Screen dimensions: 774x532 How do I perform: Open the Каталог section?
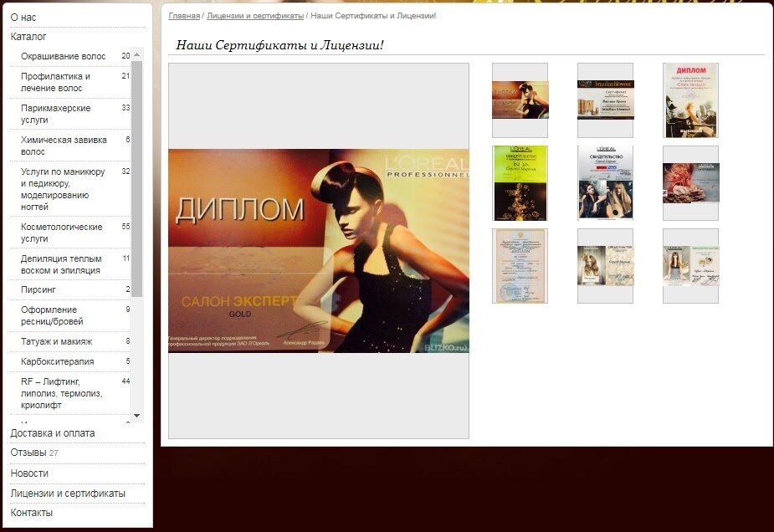(x=28, y=37)
